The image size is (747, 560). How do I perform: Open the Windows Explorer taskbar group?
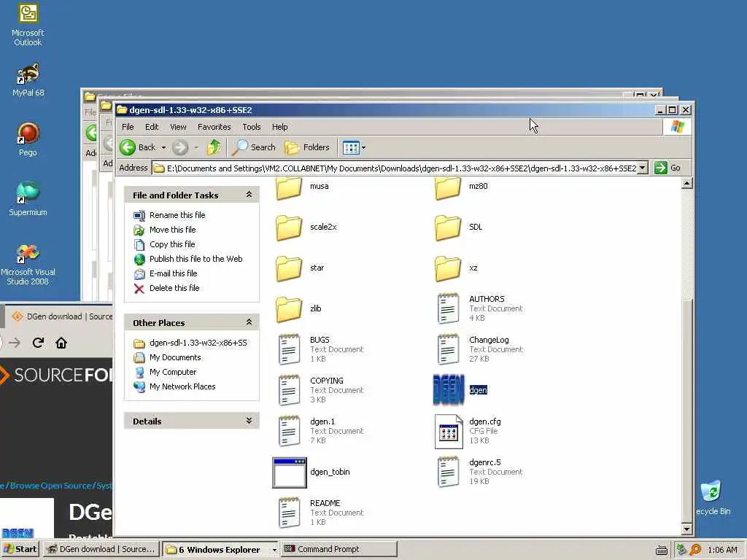point(220,550)
